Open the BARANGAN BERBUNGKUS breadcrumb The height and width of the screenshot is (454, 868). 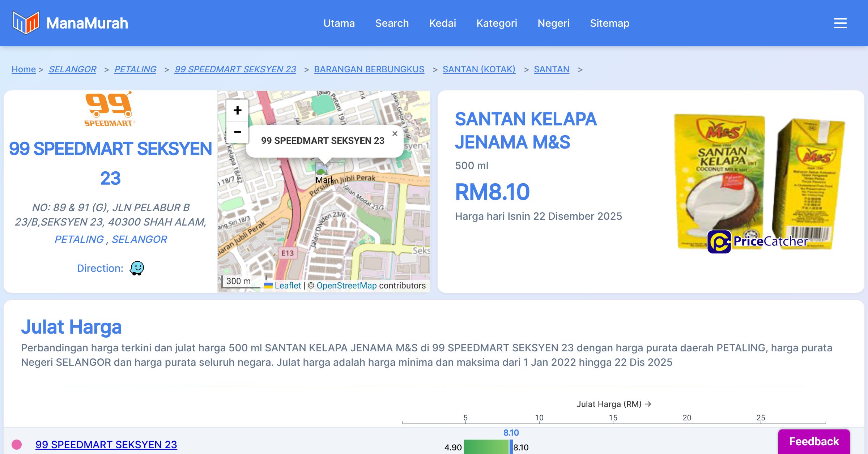369,69
